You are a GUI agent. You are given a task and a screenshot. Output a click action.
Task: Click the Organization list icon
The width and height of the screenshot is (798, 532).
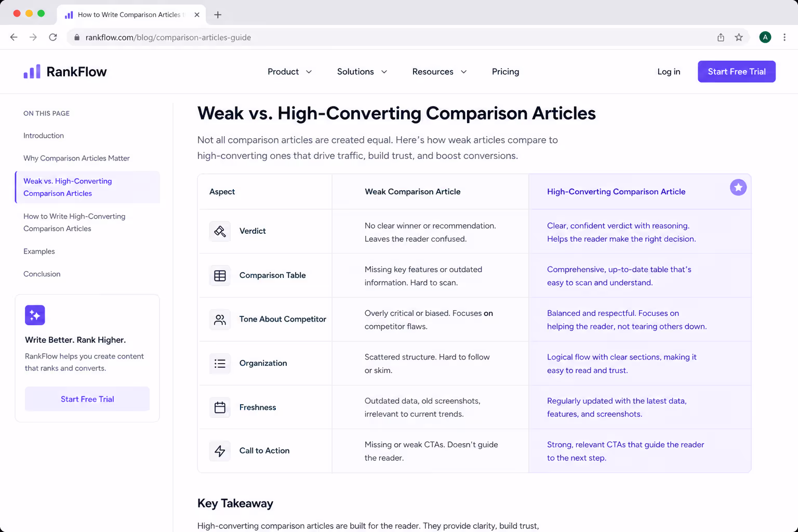tap(220, 364)
